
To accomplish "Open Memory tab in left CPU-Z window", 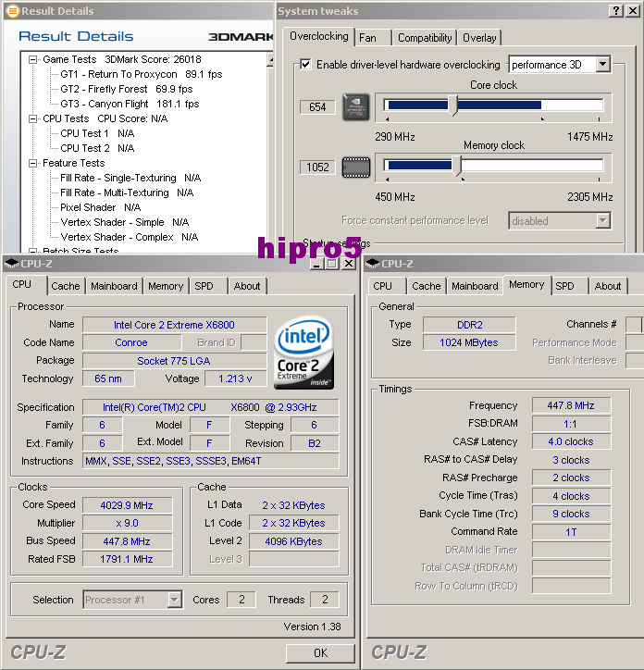I will point(166,286).
